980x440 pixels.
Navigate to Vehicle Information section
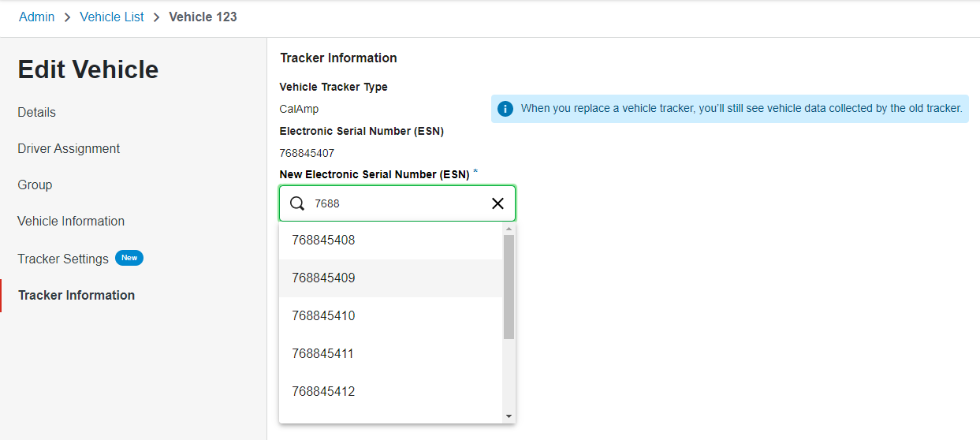[71, 222]
